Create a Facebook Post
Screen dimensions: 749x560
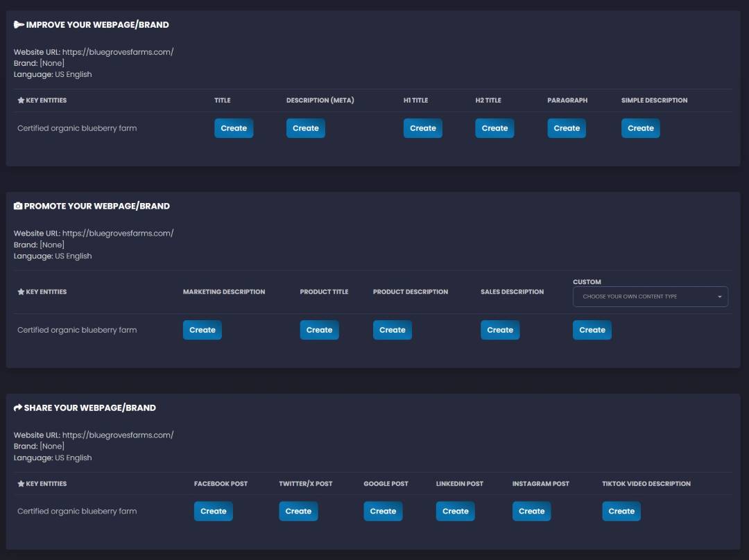pos(213,511)
